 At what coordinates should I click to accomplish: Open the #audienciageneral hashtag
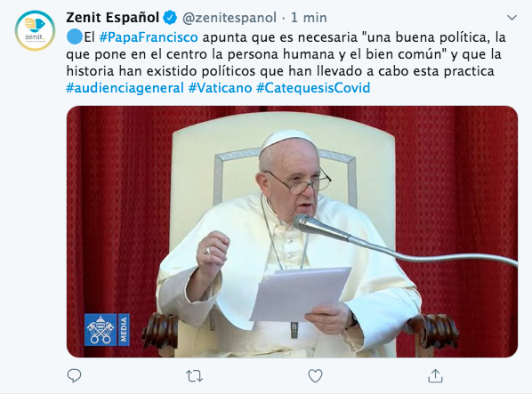(x=125, y=88)
